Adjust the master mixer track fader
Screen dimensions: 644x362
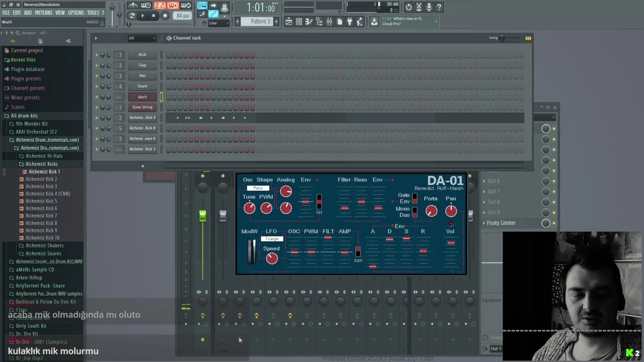pos(202,216)
